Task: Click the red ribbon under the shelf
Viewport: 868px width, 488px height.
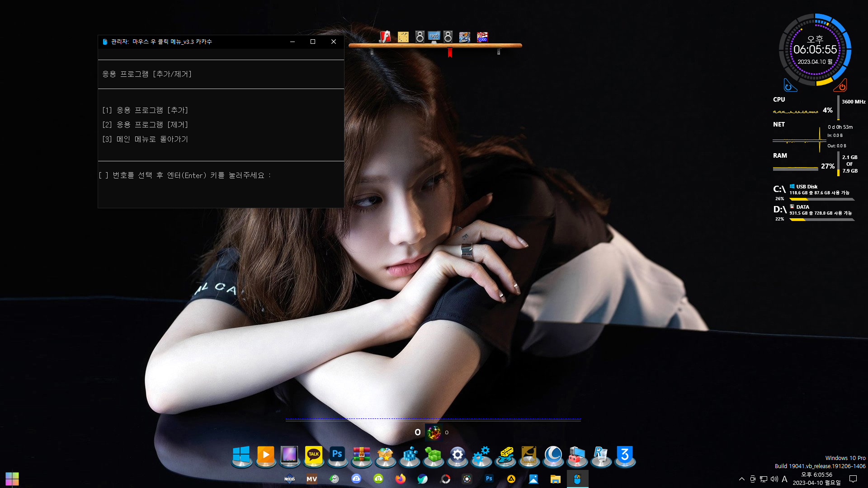Action: (x=450, y=52)
